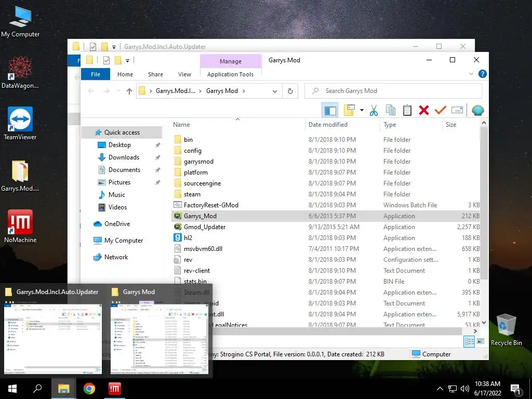Click the red Delete X icon
Image resolution: width=532 pixels, height=399 pixels.
pos(424,110)
